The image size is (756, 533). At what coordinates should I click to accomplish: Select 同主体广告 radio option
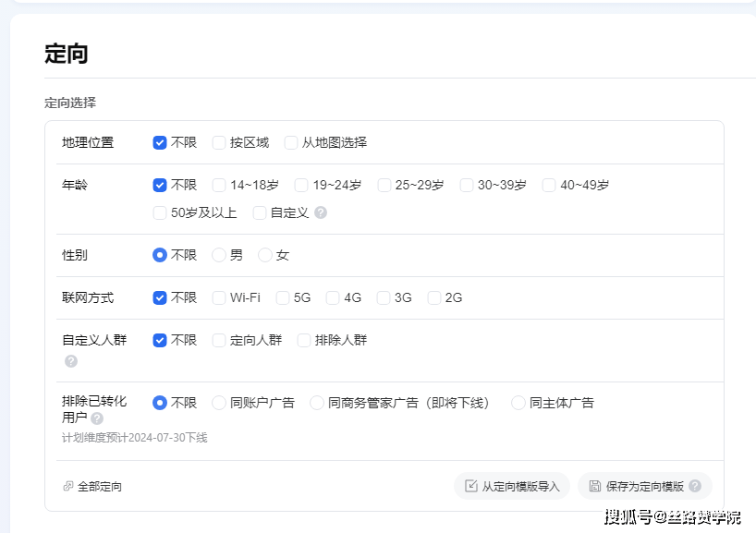click(x=518, y=403)
